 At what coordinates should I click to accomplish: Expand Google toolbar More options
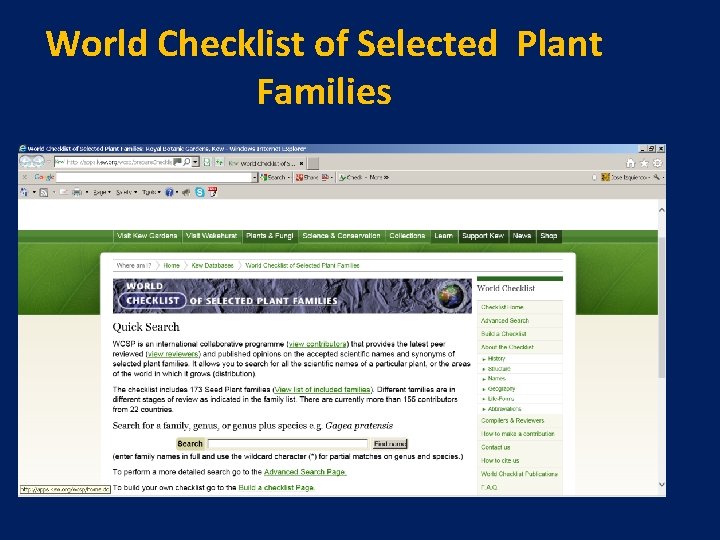pyautogui.click(x=379, y=177)
